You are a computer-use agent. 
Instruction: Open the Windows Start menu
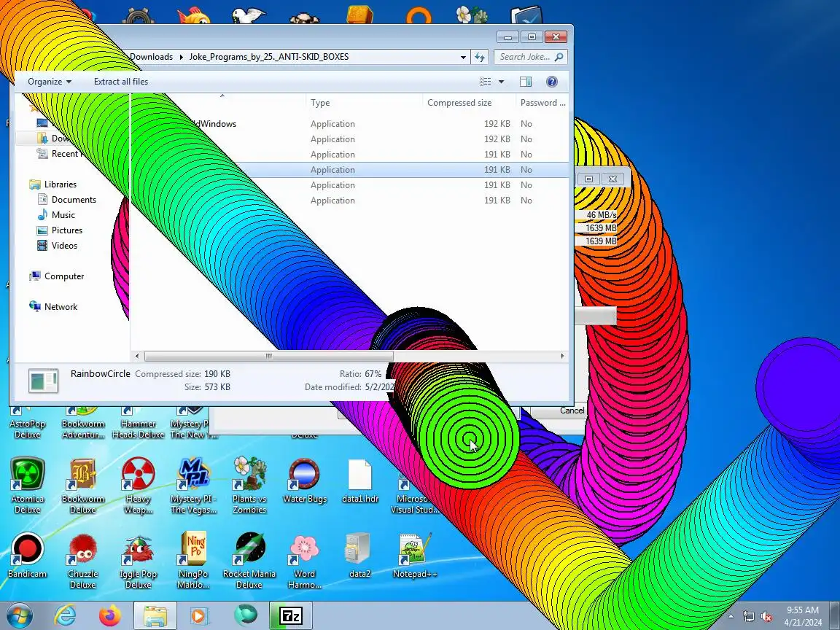pos(18,616)
